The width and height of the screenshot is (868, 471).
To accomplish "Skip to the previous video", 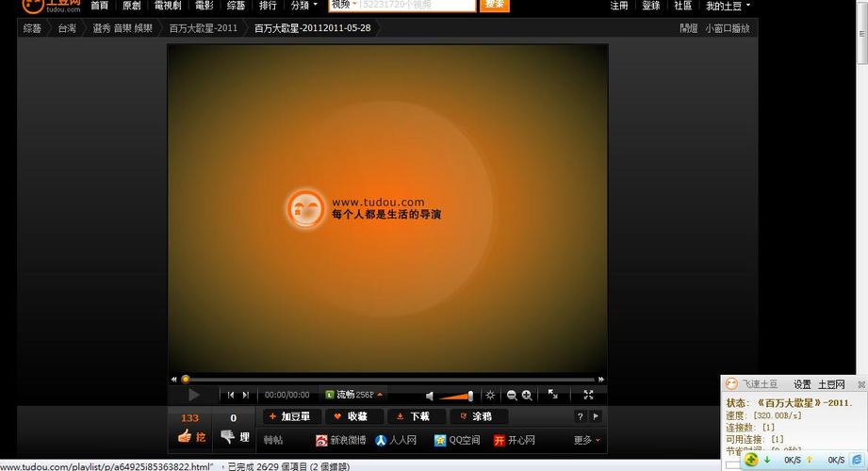I will point(231,395).
